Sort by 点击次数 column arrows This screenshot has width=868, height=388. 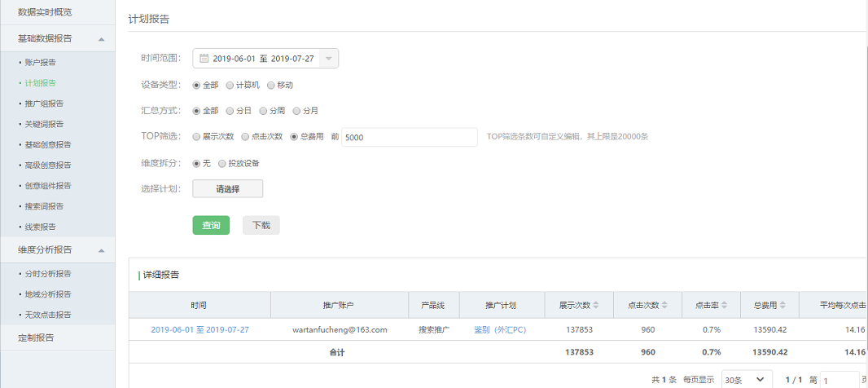pyautogui.click(x=664, y=306)
